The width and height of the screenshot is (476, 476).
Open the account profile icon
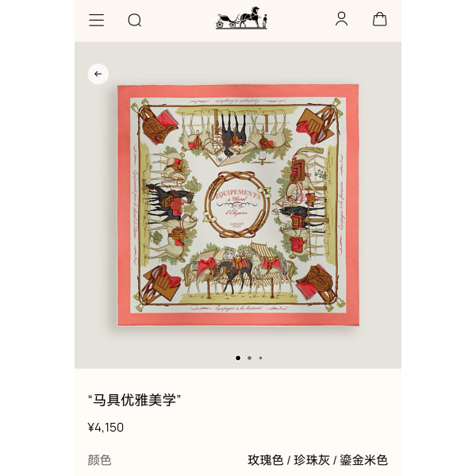point(341,19)
